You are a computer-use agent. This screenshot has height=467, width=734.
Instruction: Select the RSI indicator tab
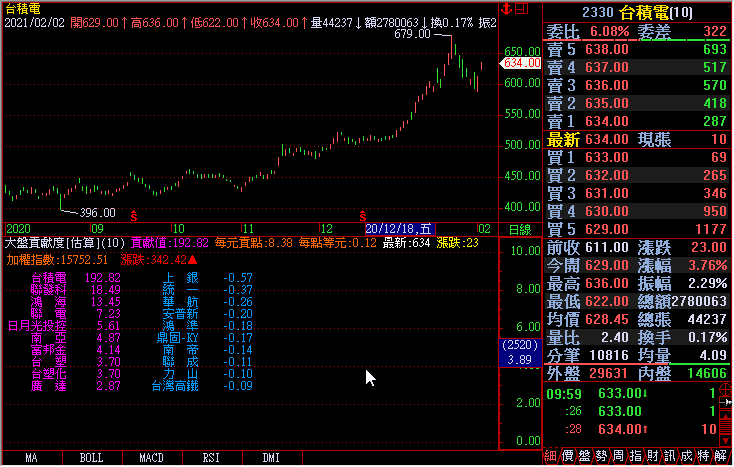coord(212,458)
